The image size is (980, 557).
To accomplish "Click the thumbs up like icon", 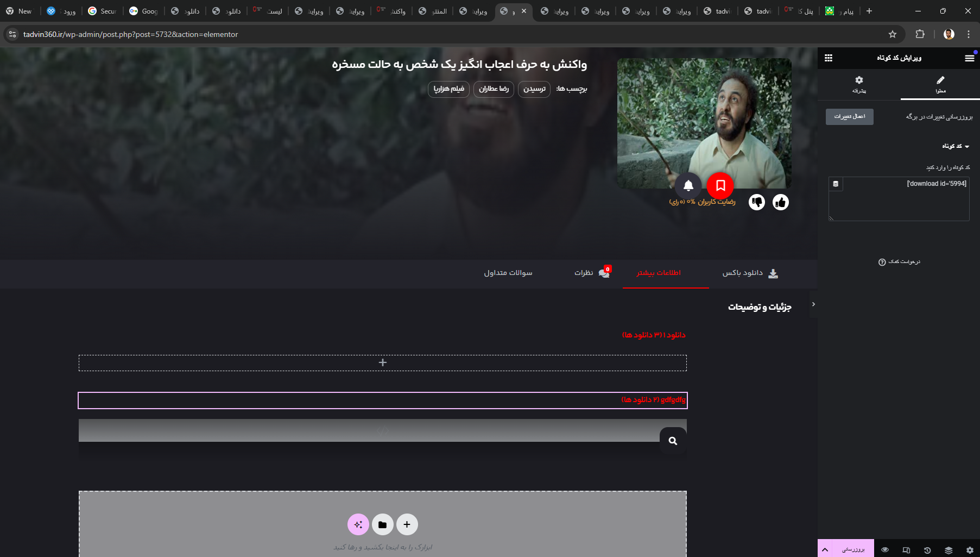I will (x=781, y=202).
